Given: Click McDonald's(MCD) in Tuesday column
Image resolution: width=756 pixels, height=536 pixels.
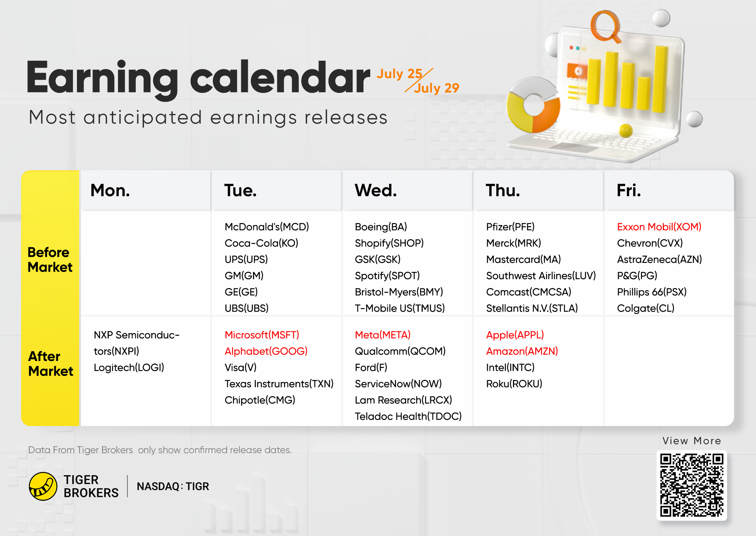Looking at the screenshot, I should (267, 227).
